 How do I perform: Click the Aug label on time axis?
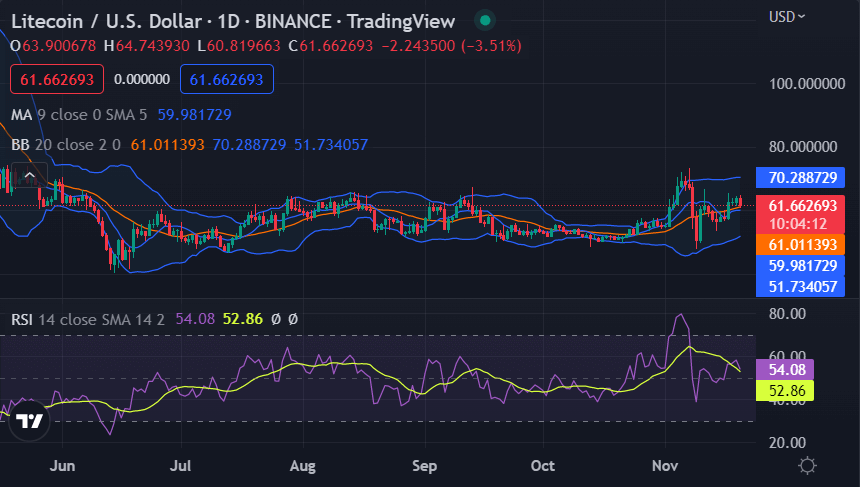point(303,466)
